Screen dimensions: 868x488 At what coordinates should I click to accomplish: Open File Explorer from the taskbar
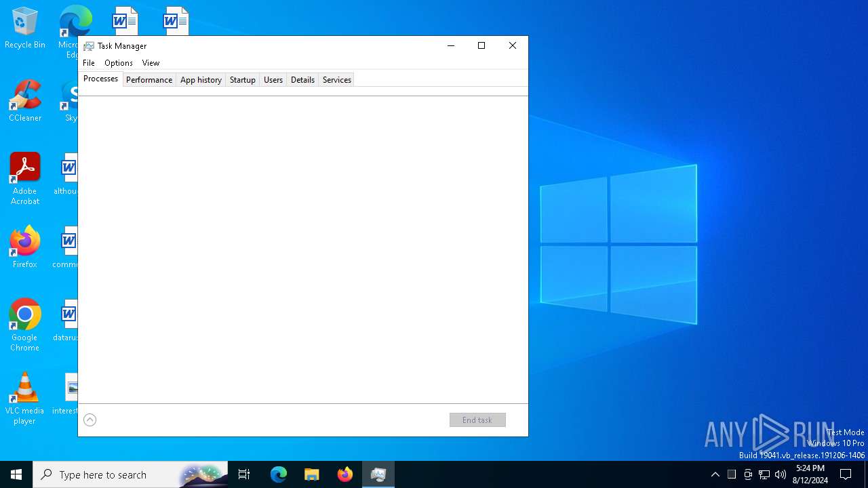pyautogui.click(x=311, y=474)
